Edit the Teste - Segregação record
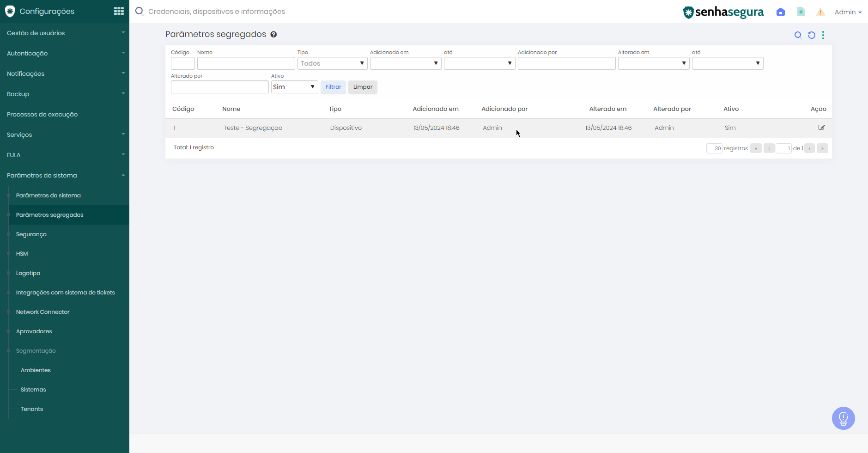 pos(821,128)
